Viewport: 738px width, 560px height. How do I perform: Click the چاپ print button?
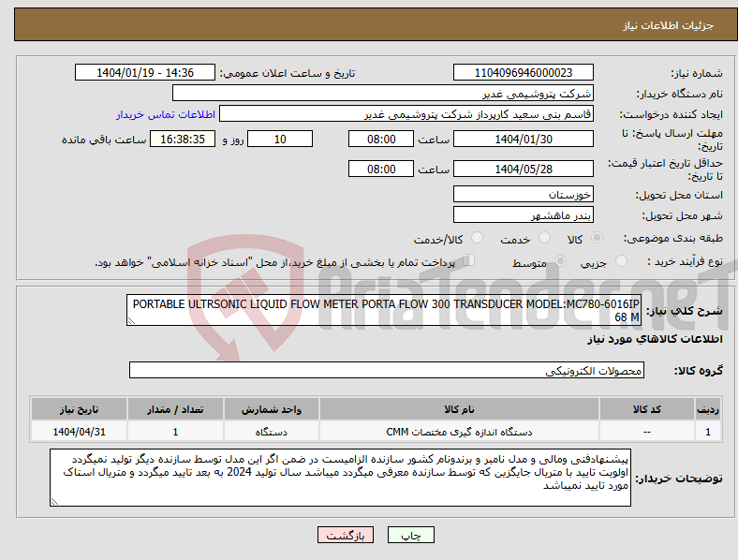pyautogui.click(x=411, y=535)
